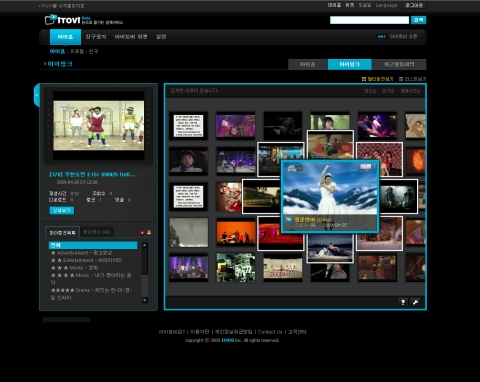Switch to the 최근활동내역 tab

tap(399, 64)
